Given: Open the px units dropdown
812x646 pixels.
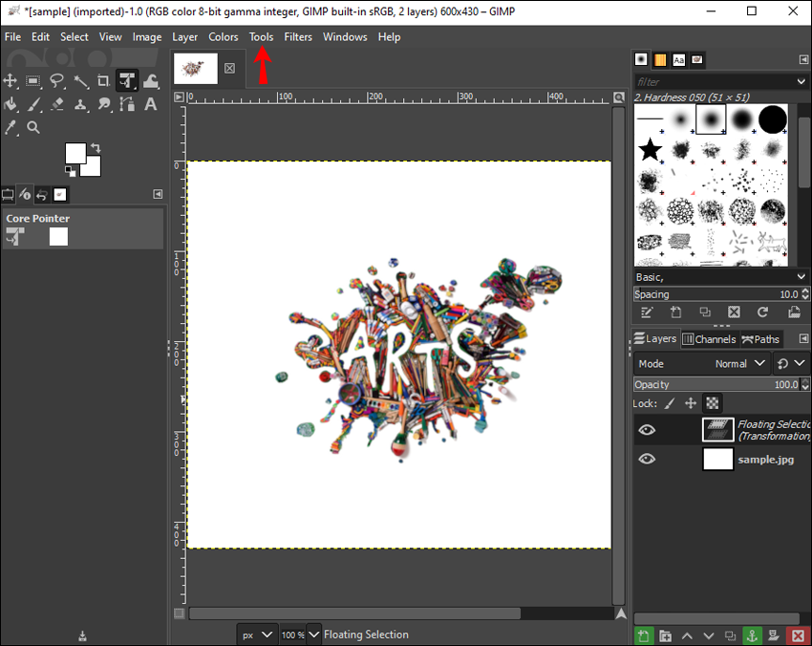Looking at the screenshot, I should tap(257, 635).
